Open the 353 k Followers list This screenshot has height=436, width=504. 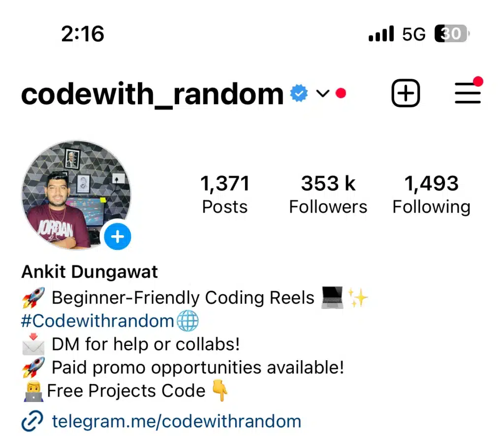(328, 194)
